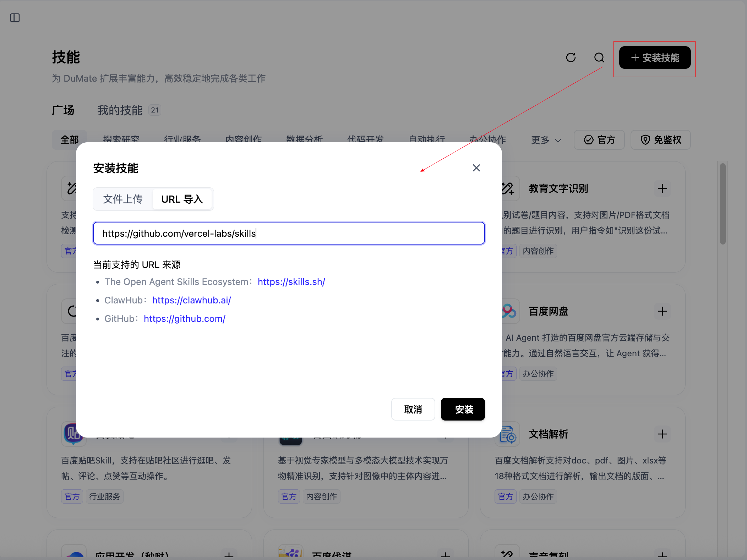
Task: Add the 百度网盘 skill with plus
Action: click(662, 311)
